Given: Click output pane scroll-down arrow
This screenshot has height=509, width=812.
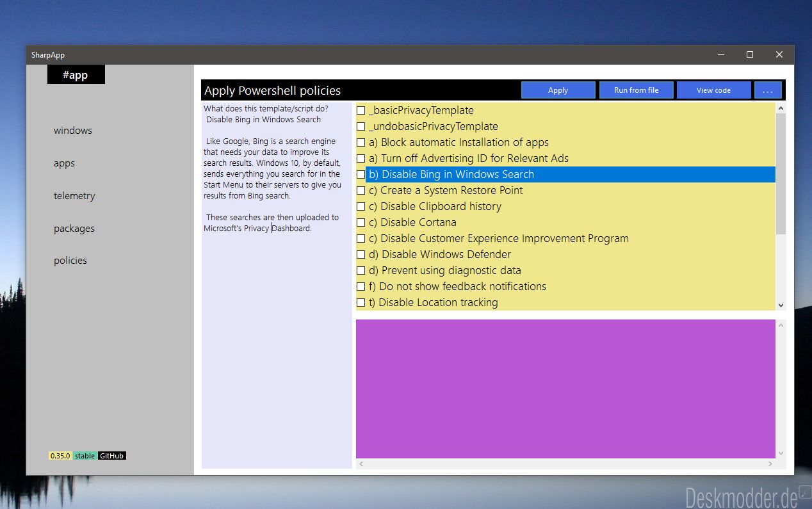Looking at the screenshot, I should click(x=781, y=453).
